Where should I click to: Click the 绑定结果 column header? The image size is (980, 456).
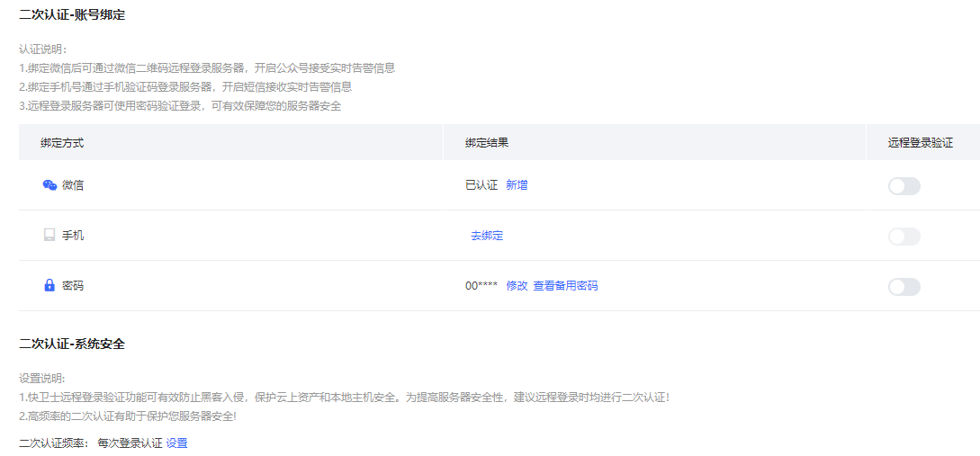pyautogui.click(x=487, y=143)
